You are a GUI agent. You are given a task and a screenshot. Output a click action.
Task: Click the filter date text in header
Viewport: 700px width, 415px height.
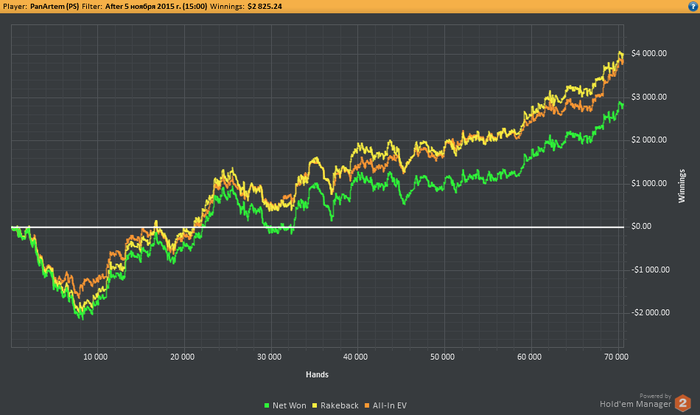[156, 6]
